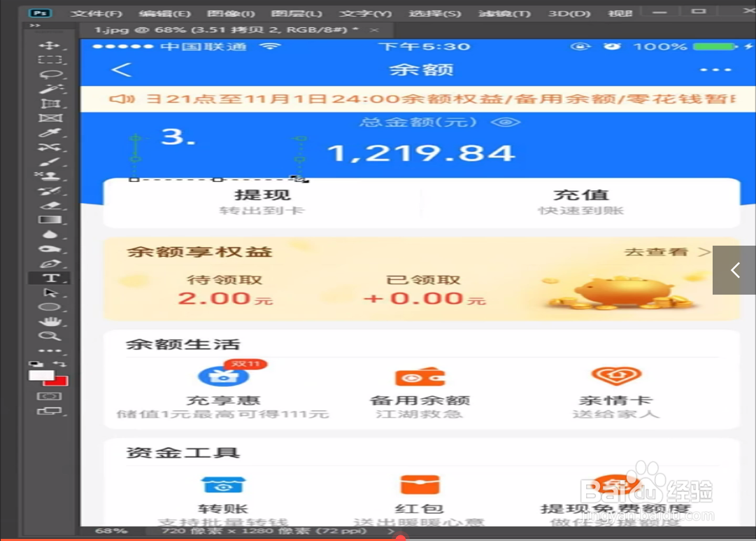Click the 充享惠 icon
Screen dimensions: 756x541
[223, 375]
